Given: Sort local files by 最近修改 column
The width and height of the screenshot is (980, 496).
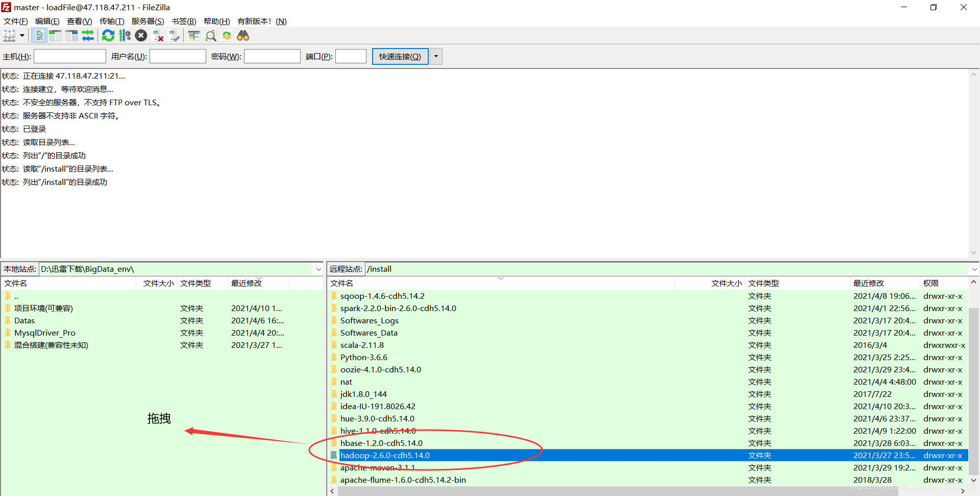Looking at the screenshot, I should [x=258, y=283].
